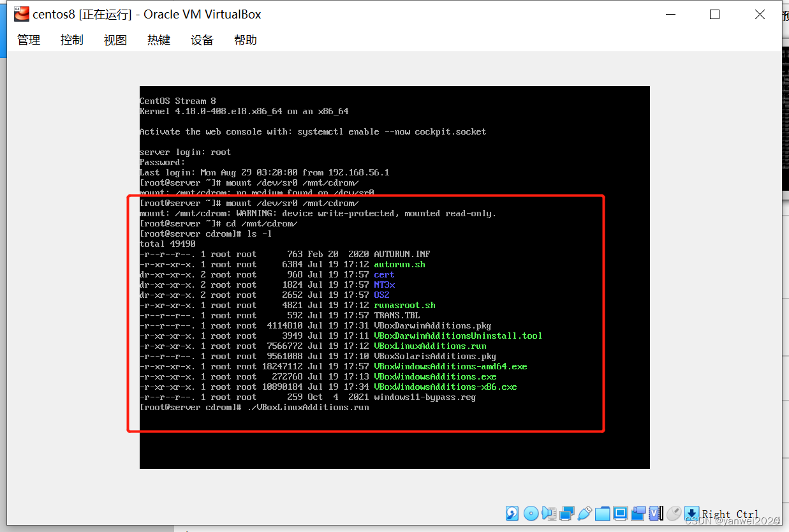Image resolution: width=789 pixels, height=532 pixels.
Task: Click the kernel version line
Action: [x=244, y=111]
